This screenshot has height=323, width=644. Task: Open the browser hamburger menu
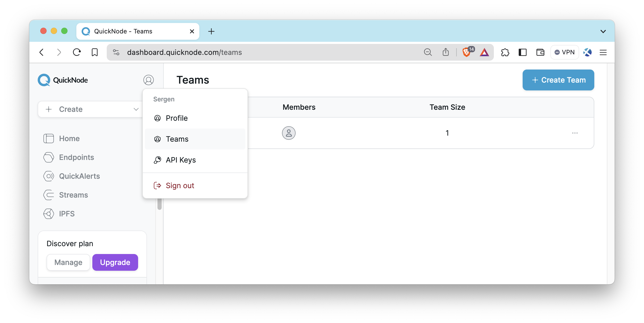603,52
